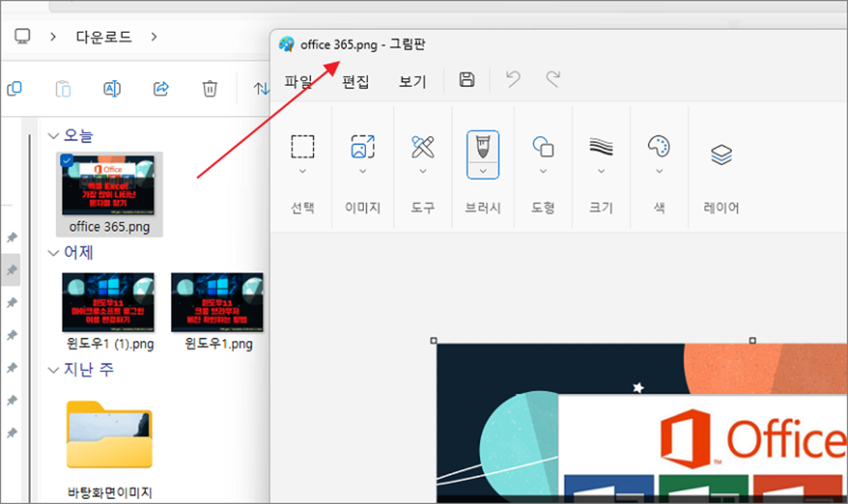The height and width of the screenshot is (504, 848).
Task: Open the shapes icon in Paint
Action: [x=543, y=146]
